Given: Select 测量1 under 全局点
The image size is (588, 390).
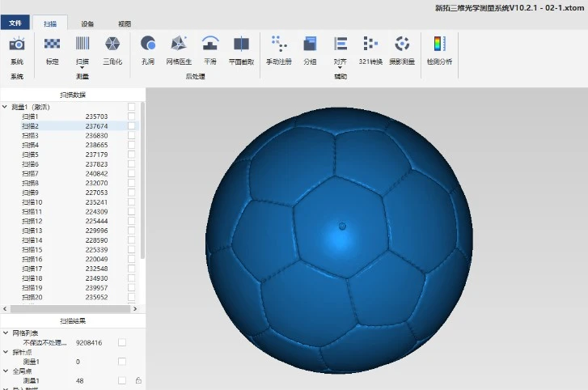Looking at the screenshot, I should (31, 380).
